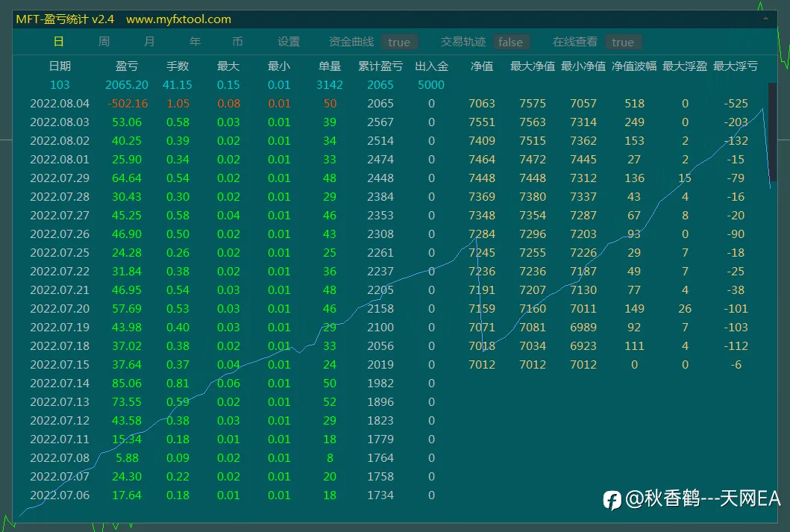Click the 出入金 column header
Viewport: 790px width, 532px height.
[431, 66]
